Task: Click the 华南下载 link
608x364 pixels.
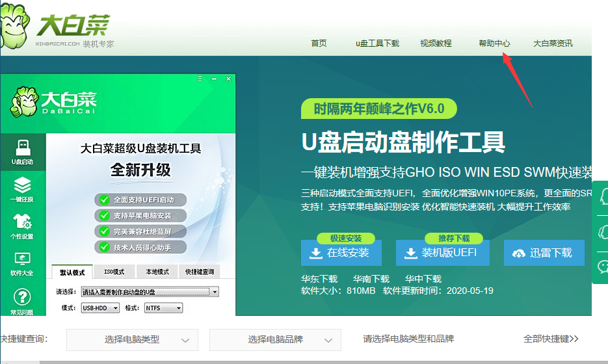Action: [x=371, y=279]
